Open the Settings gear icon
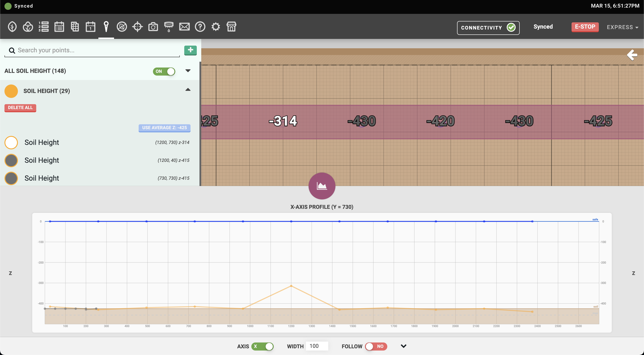This screenshot has height=355, width=644. point(216,27)
